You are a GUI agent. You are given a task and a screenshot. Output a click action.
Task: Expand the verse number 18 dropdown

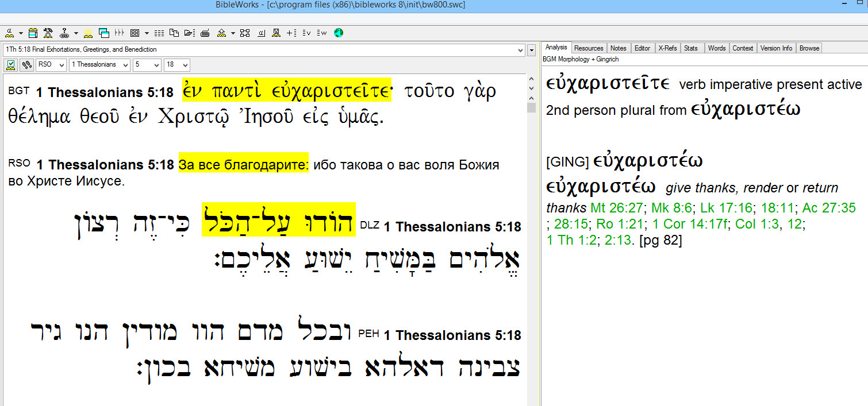point(176,65)
